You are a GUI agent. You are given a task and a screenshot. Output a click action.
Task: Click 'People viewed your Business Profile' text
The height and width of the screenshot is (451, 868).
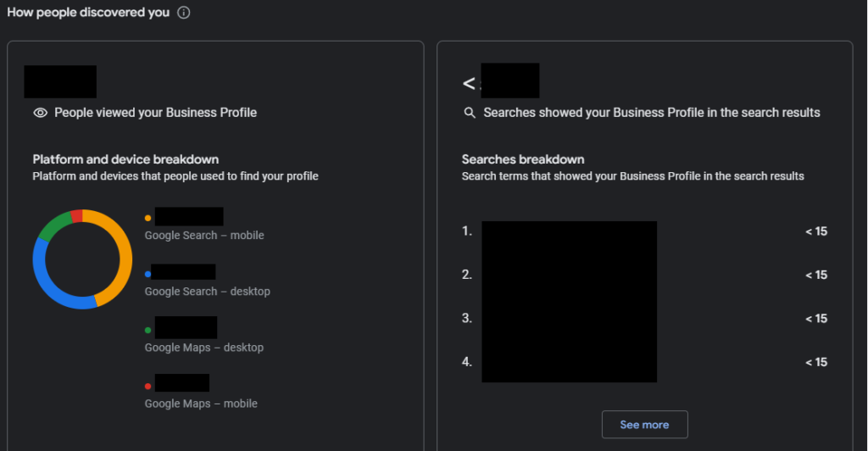pyautogui.click(x=156, y=113)
